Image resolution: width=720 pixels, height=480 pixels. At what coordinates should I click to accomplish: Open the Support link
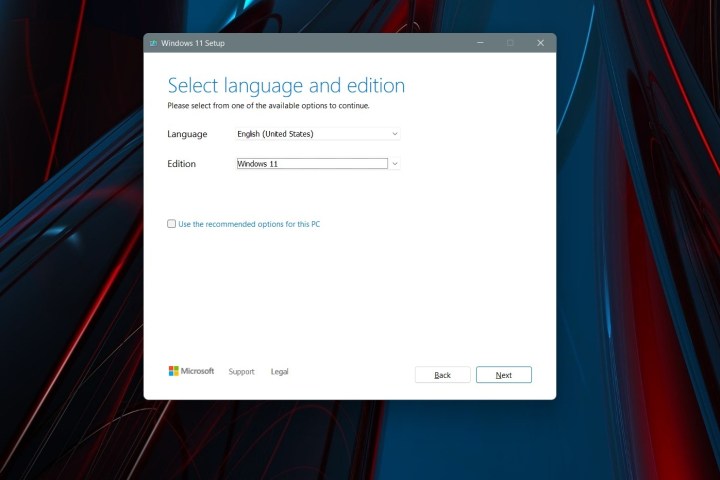(x=241, y=372)
